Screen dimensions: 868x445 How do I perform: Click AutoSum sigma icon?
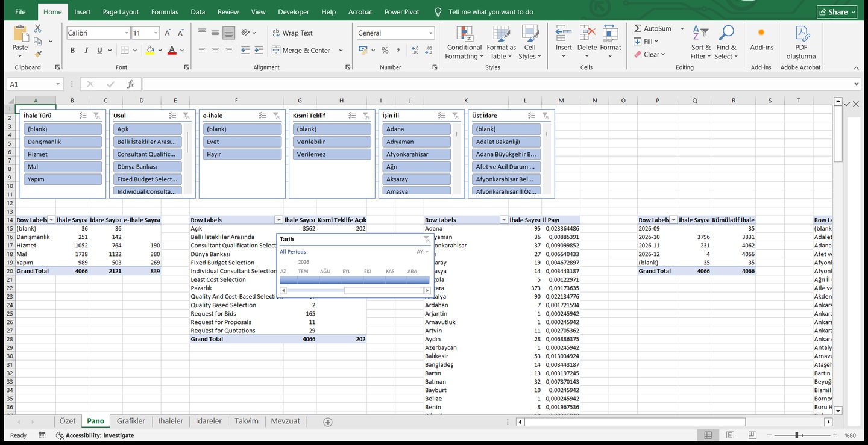(x=638, y=28)
